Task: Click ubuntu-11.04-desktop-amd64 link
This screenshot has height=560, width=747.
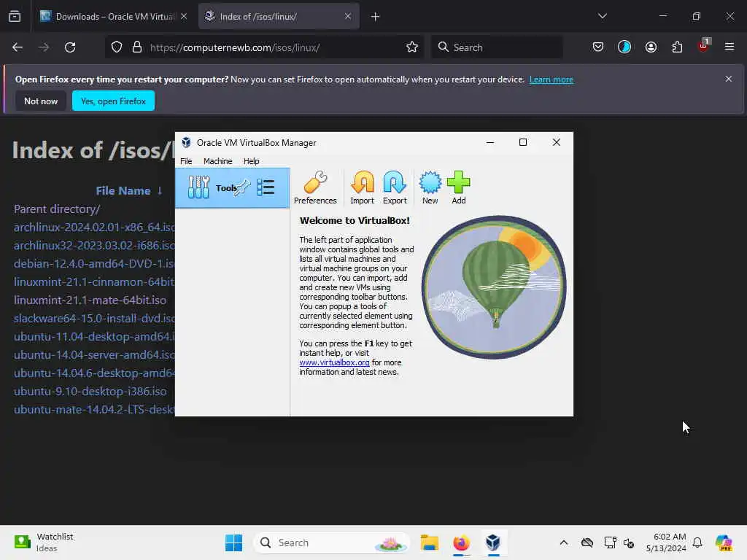Action: [x=94, y=336]
